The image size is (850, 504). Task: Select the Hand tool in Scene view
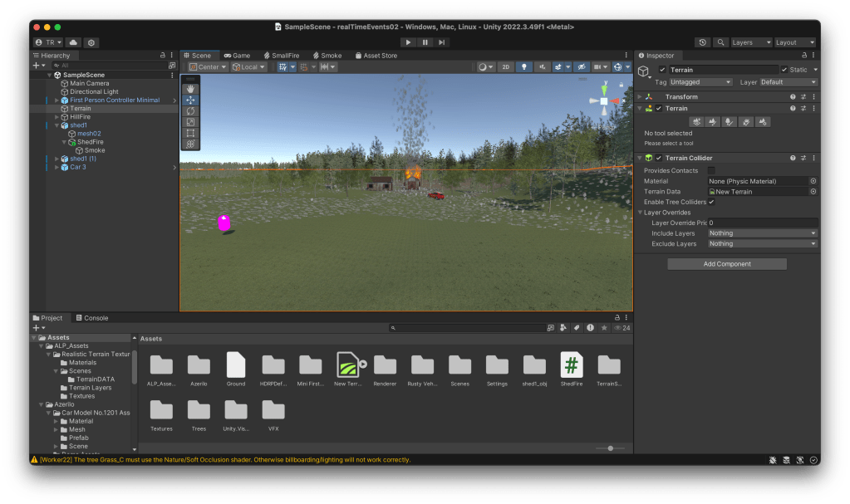coord(190,89)
